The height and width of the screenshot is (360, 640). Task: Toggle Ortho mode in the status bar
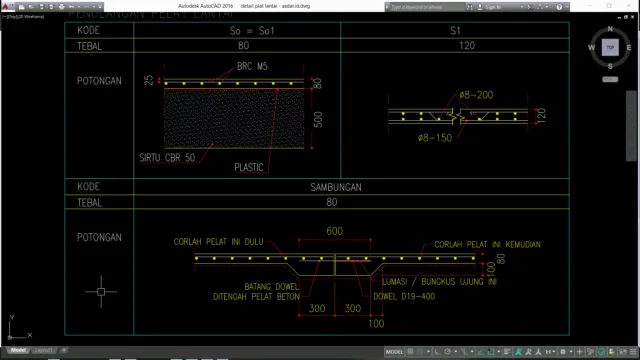437,352
